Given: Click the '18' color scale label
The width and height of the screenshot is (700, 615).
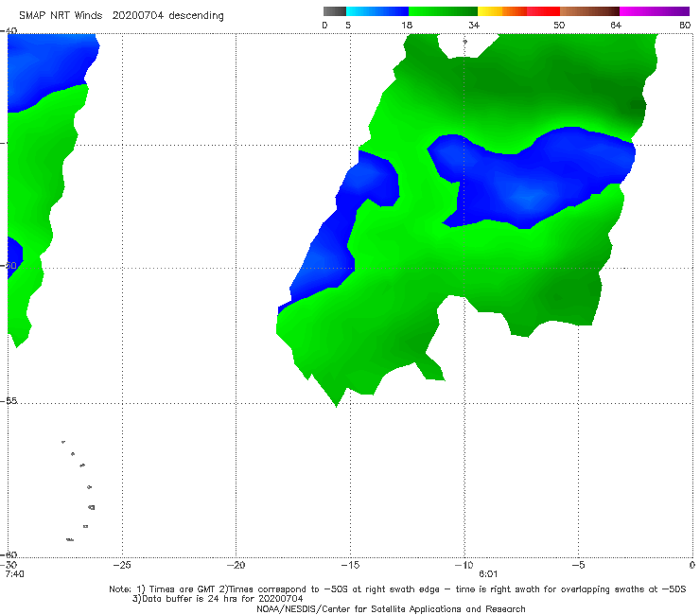Looking at the screenshot, I should point(407,26).
